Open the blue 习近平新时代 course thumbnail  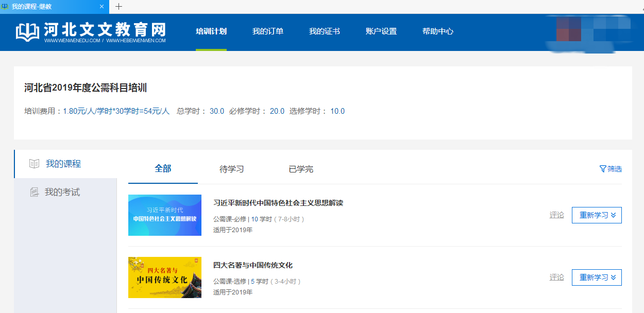coord(164,215)
